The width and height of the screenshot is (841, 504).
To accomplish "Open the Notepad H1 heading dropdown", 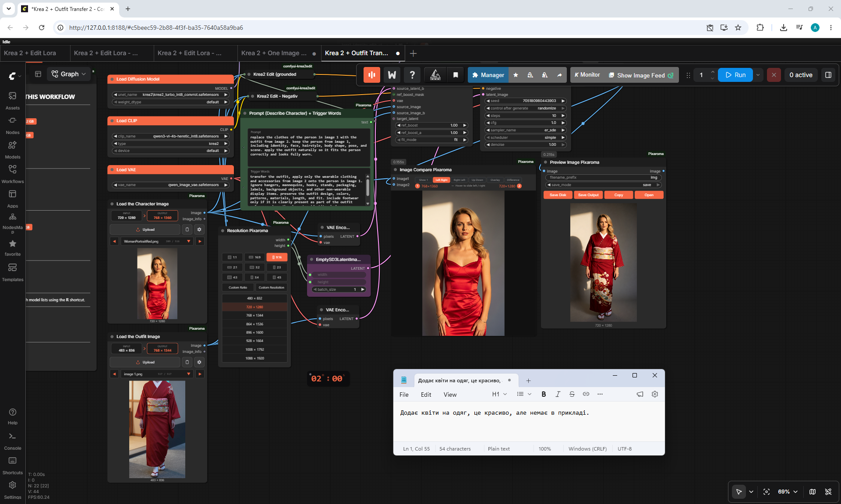I will pyautogui.click(x=499, y=394).
